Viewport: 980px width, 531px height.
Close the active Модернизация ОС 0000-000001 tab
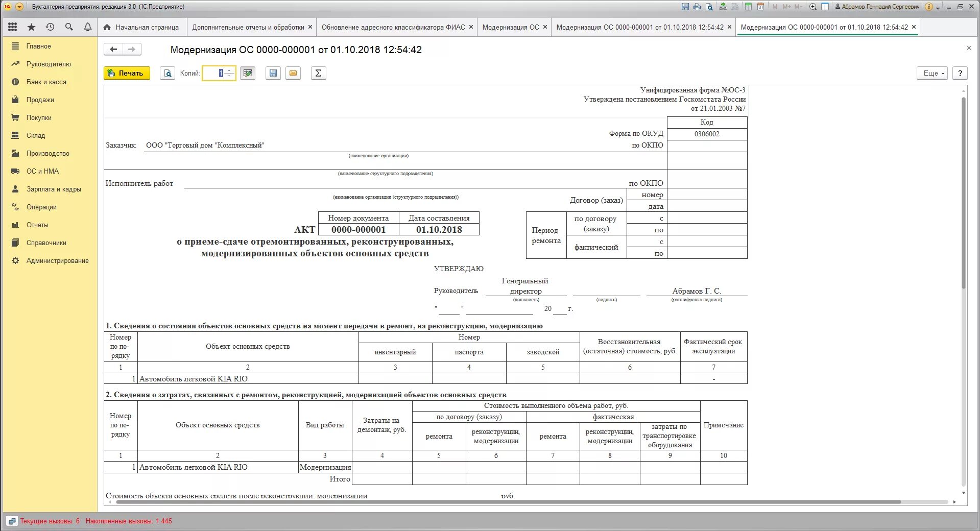tap(914, 27)
